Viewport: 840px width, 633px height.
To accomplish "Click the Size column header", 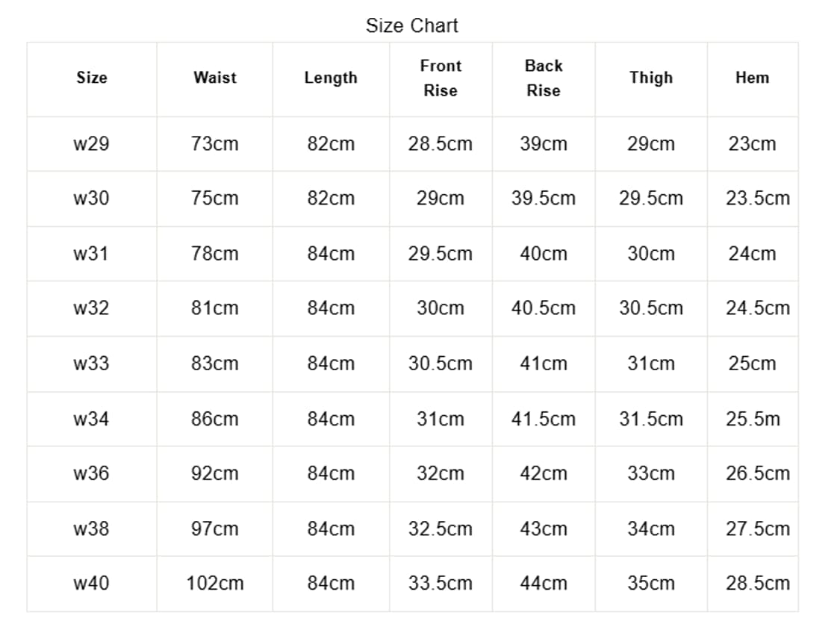I will point(92,78).
